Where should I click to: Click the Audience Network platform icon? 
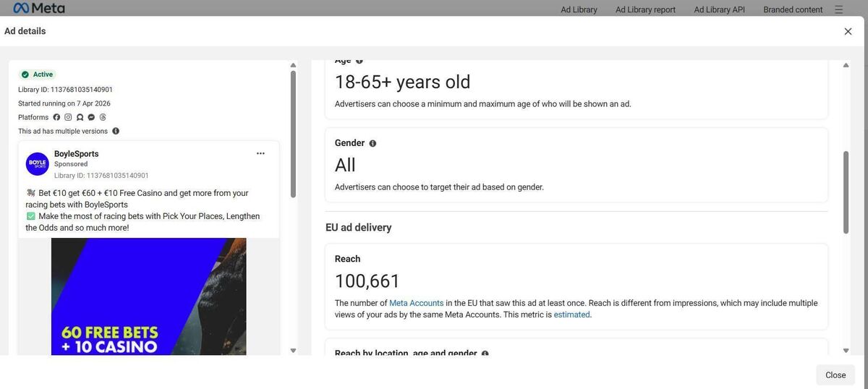[x=80, y=117]
